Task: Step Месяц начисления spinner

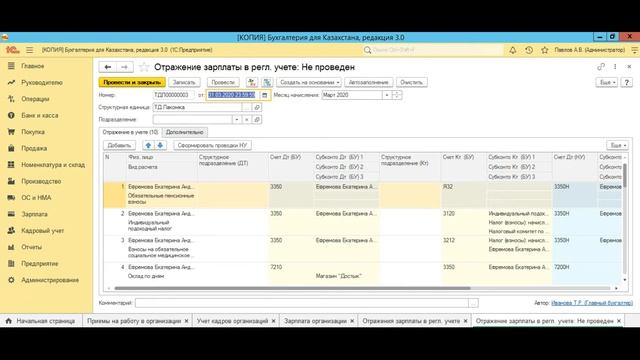Action: click(397, 95)
